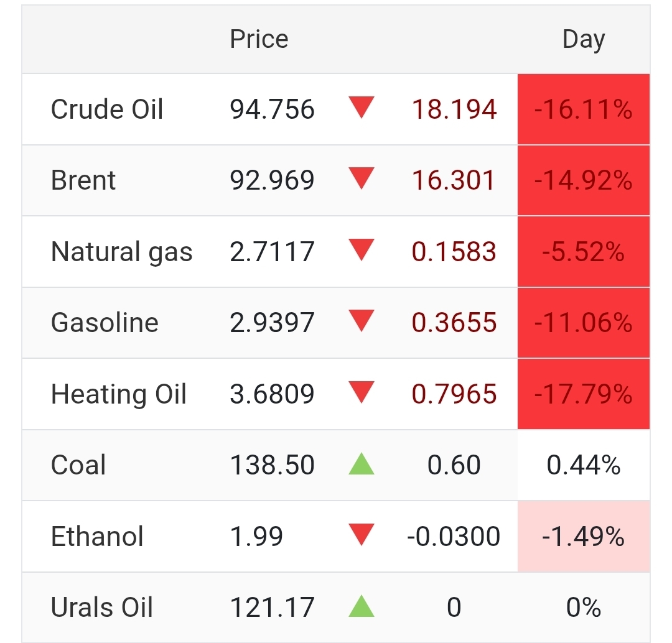Click the Gasoline row down arrow icon
The width and height of the screenshot is (672, 643).
pos(361,321)
